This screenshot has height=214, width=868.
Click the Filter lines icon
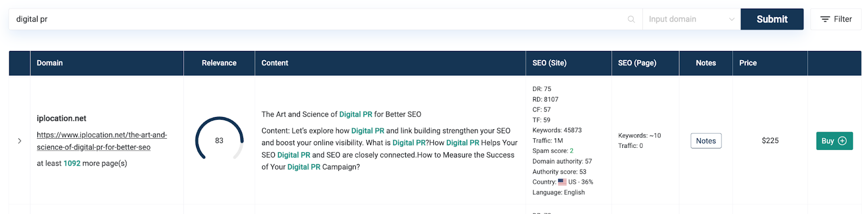coord(825,19)
